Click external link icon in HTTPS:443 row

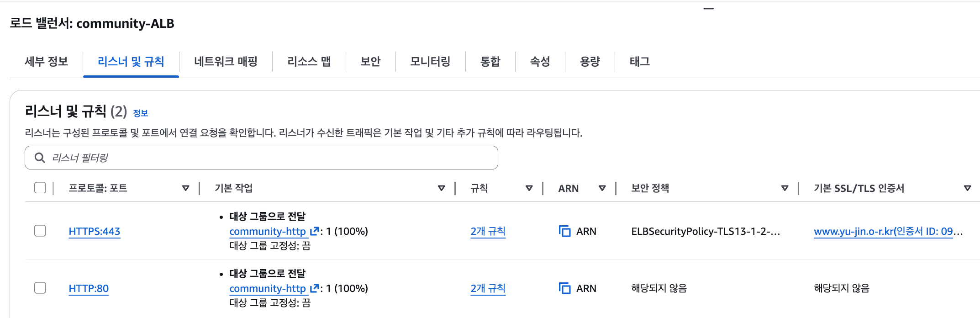(x=315, y=231)
